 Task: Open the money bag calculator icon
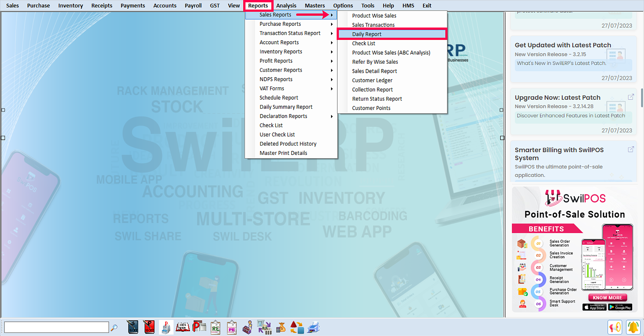click(281, 327)
